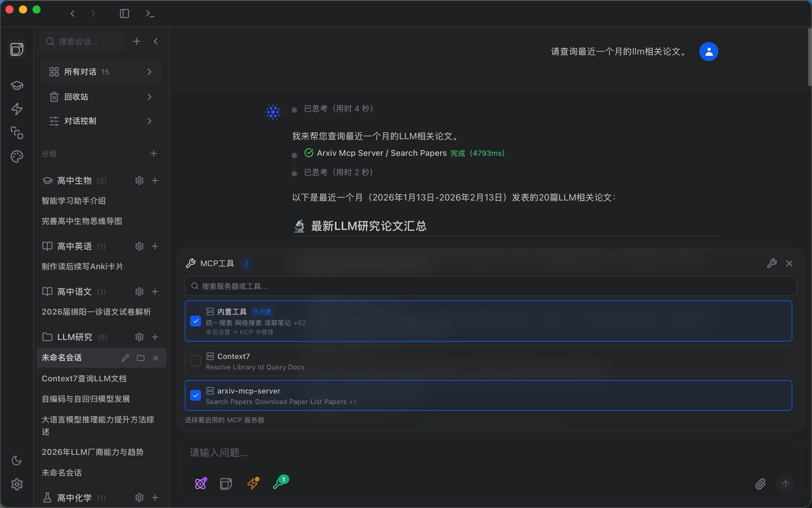This screenshot has height=508, width=812.
Task: Click the user avatar icon
Action: 709,51
